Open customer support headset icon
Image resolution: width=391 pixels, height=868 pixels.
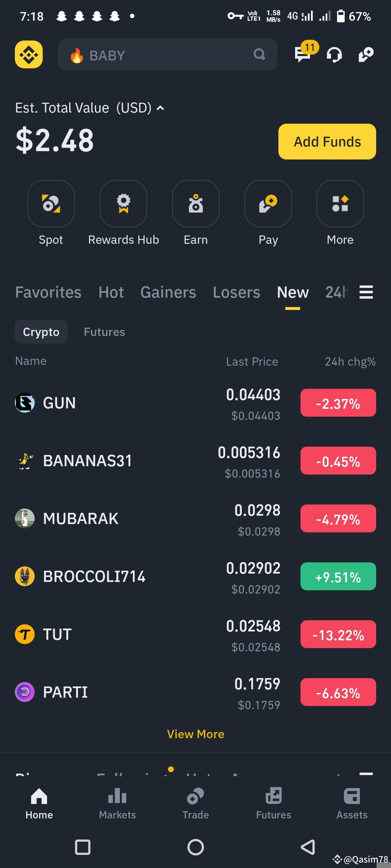click(334, 55)
